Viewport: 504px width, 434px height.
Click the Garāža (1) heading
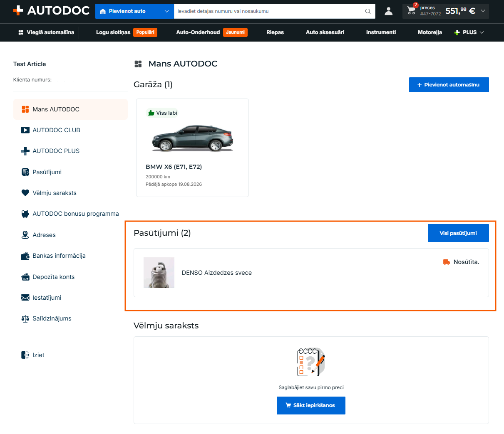tap(153, 84)
